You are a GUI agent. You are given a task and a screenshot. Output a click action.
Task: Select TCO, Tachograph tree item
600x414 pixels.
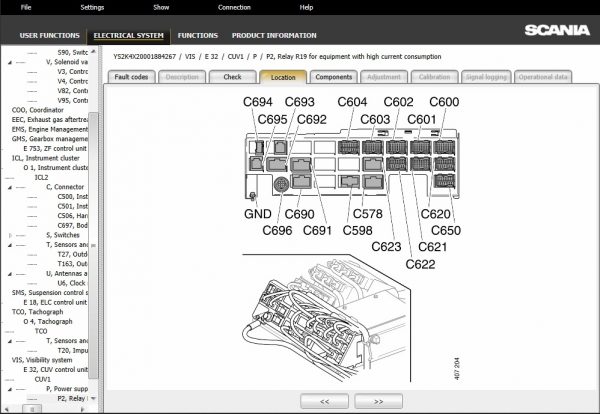[x=37, y=312]
